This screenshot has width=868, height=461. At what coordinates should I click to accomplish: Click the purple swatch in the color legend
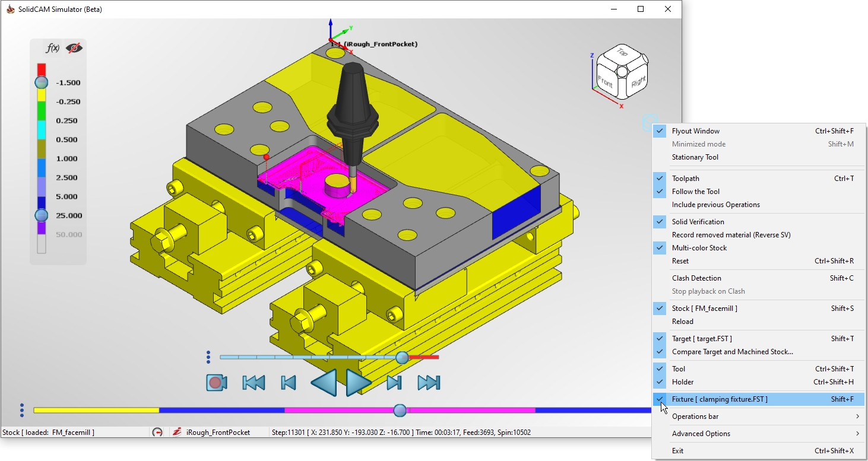tap(41, 228)
